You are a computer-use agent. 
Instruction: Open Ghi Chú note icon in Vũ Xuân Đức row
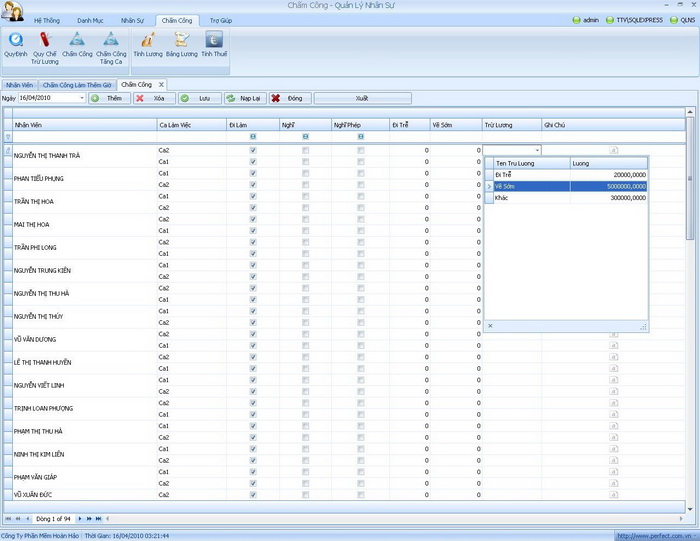613,495
